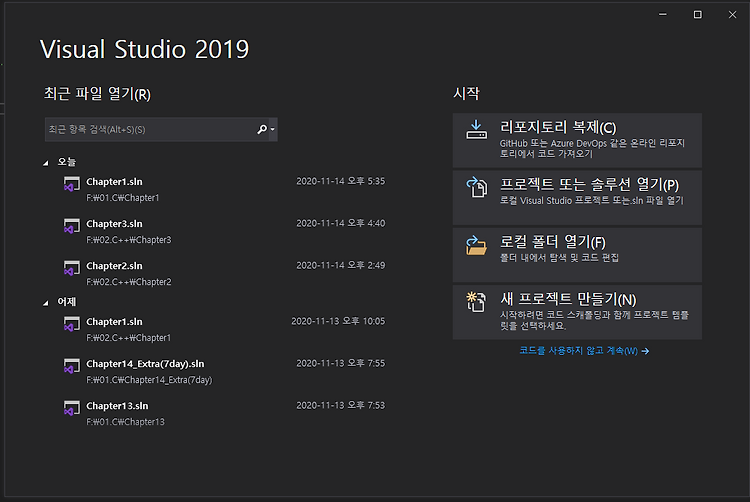Click timestamp 2020-11-13 오후 7:55

[341, 363]
